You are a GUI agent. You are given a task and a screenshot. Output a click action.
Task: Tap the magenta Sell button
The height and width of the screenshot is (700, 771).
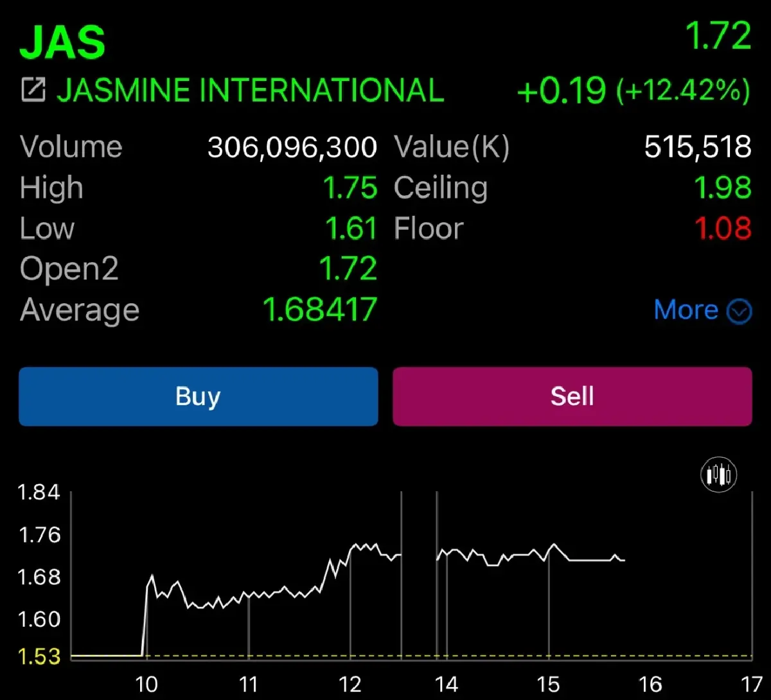(x=572, y=396)
